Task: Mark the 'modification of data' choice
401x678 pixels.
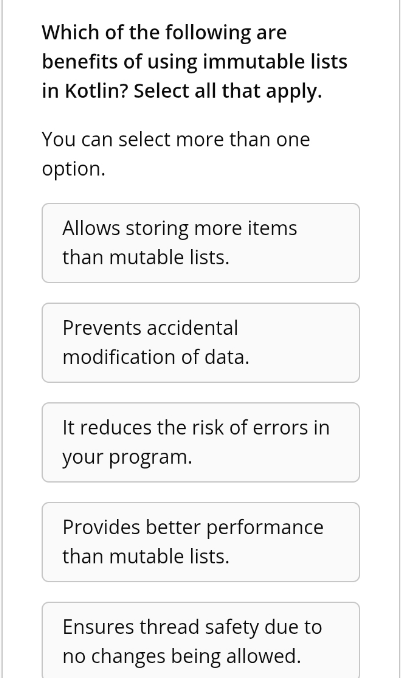Action: coord(201,343)
